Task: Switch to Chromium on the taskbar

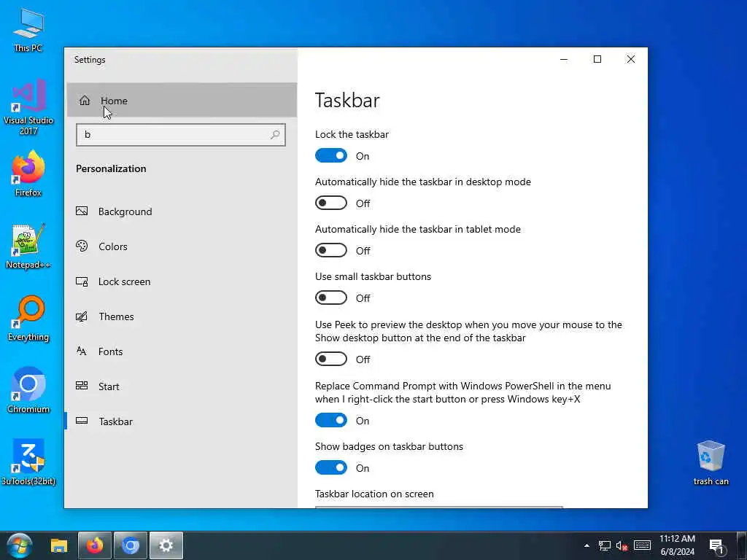Action: click(131, 545)
